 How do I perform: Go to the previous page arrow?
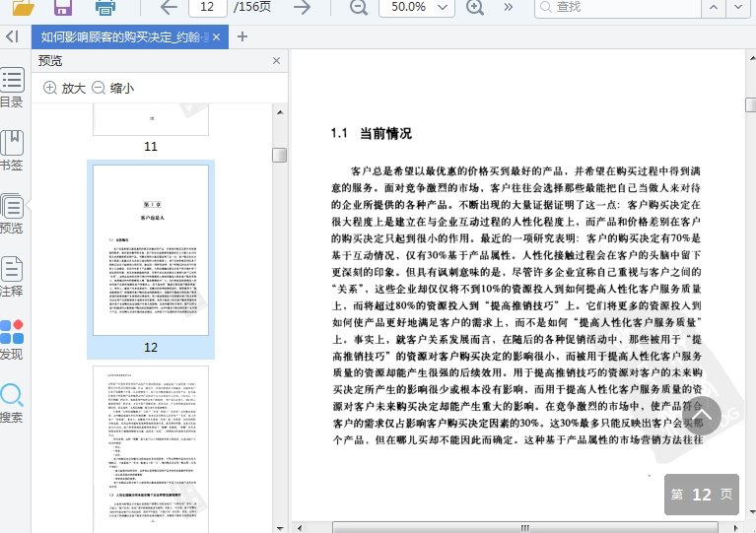169,7
